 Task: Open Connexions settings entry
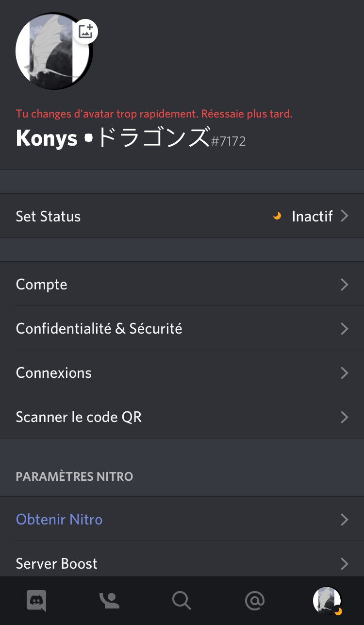point(54,373)
